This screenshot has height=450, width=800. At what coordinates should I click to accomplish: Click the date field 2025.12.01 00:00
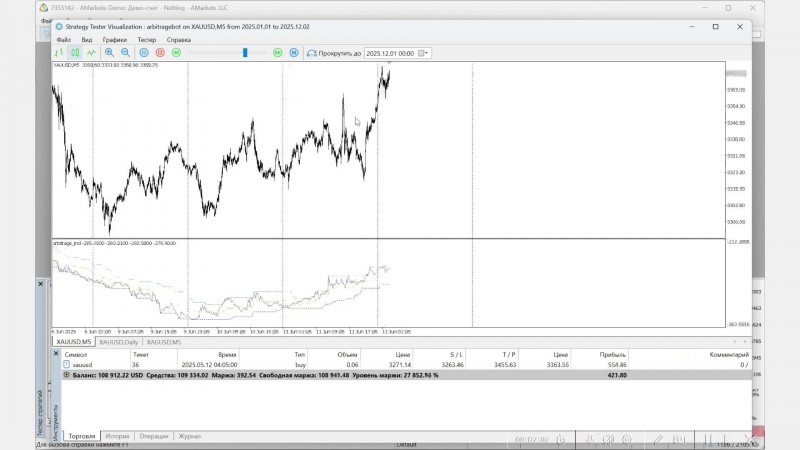391,53
